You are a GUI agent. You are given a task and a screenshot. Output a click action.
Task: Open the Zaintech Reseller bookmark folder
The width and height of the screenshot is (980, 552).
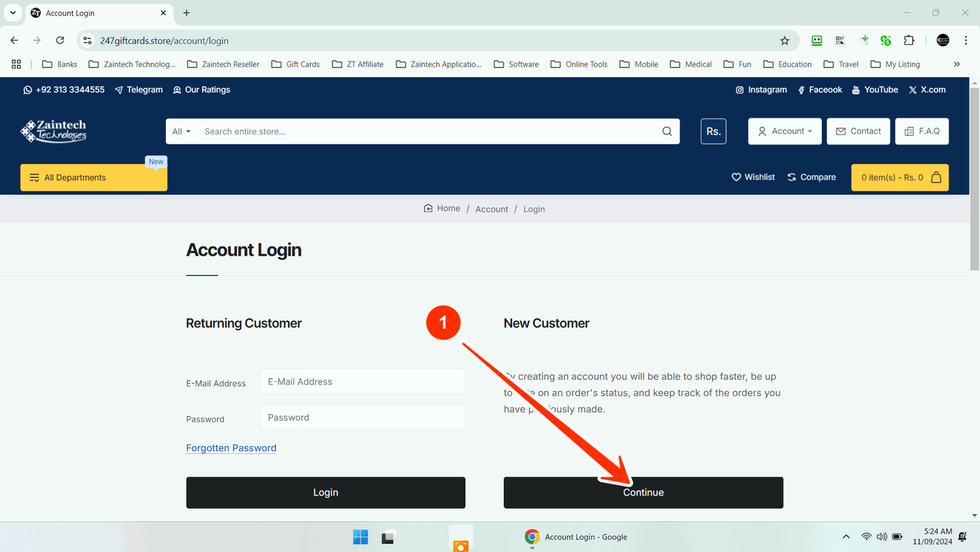point(223,64)
